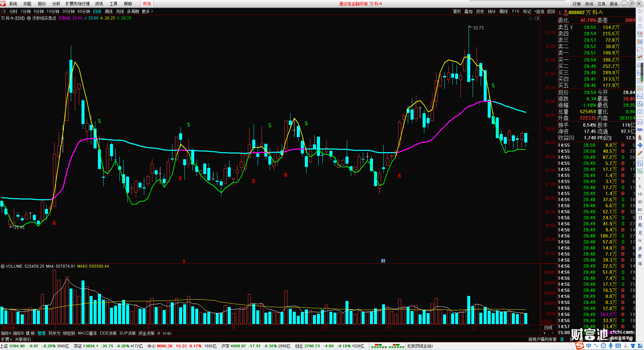Click the wave chart icon above RSI

[x=640, y=122]
